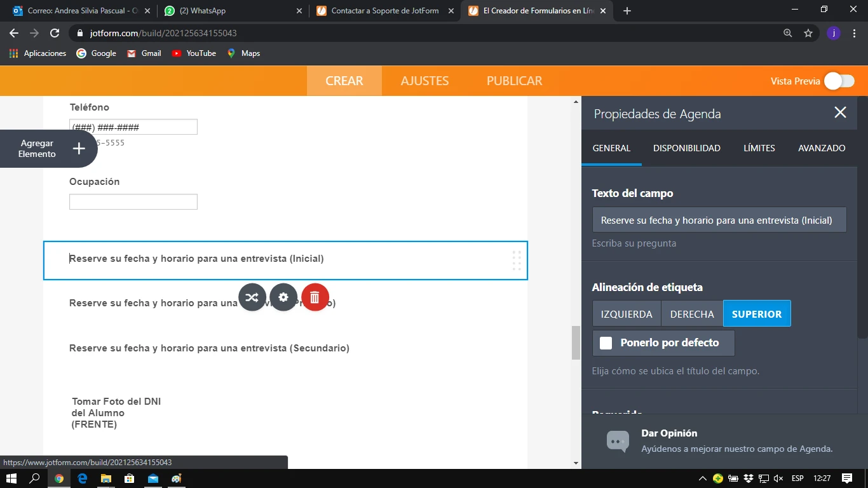
Task: Select the shuffle/replace field icon
Action: [x=252, y=297]
